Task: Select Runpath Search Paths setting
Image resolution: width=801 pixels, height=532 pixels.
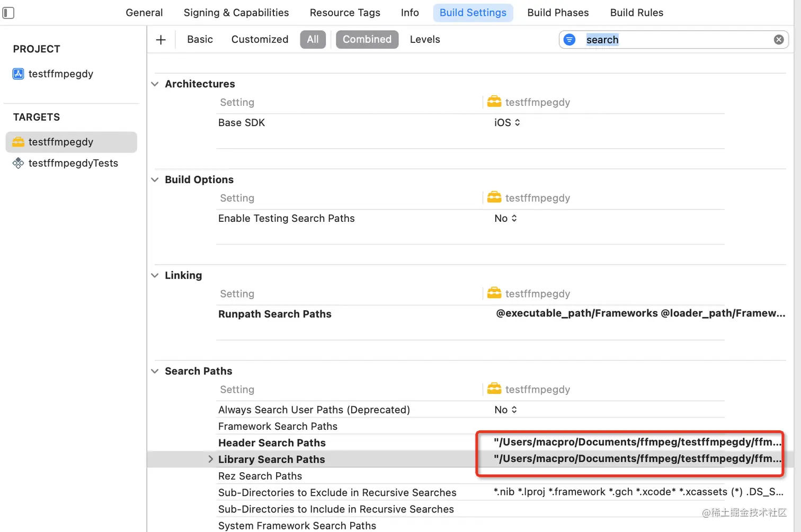Action: pyautogui.click(x=275, y=314)
